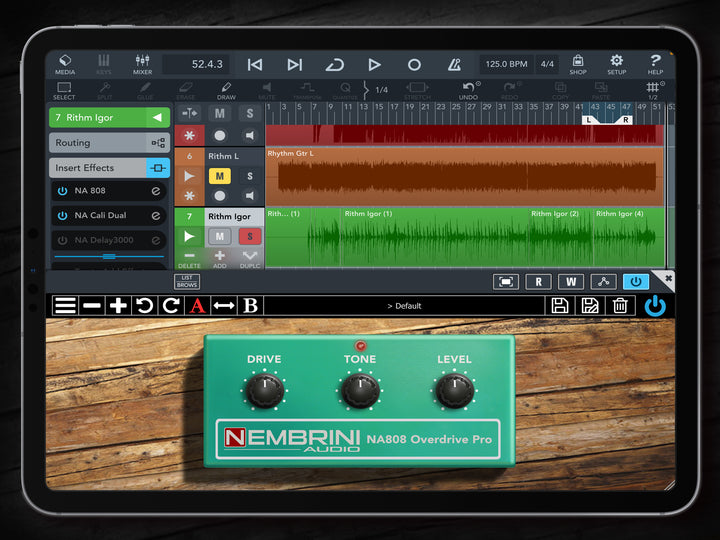Click the plugin trash delete icon
Screen dimensions: 720x540
click(620, 305)
